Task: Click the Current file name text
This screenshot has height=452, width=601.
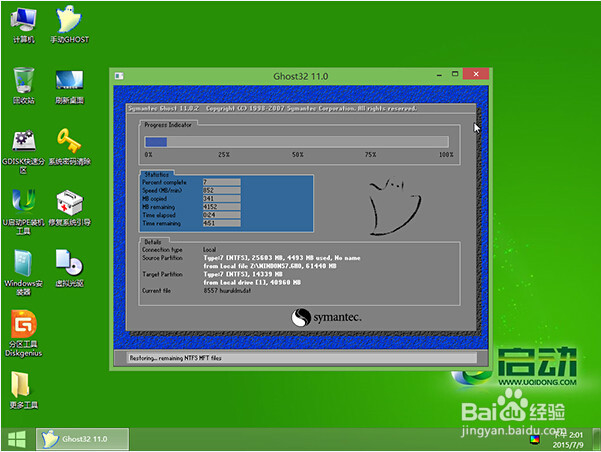Action: tap(227, 291)
